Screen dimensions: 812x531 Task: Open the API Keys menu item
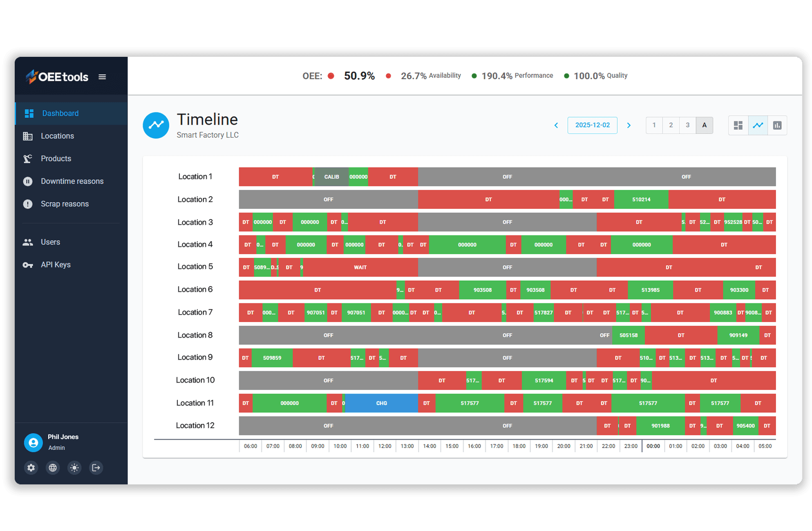click(x=56, y=264)
